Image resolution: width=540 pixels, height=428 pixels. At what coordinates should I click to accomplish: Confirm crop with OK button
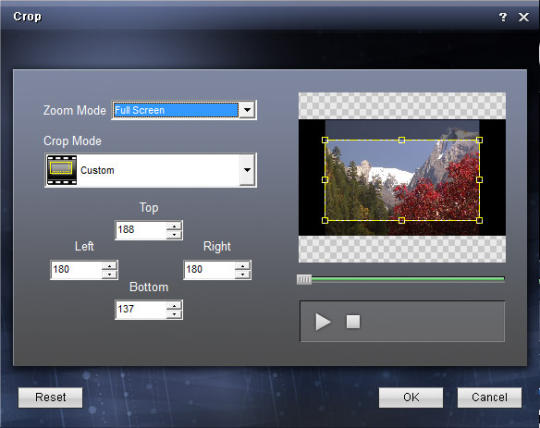click(411, 397)
